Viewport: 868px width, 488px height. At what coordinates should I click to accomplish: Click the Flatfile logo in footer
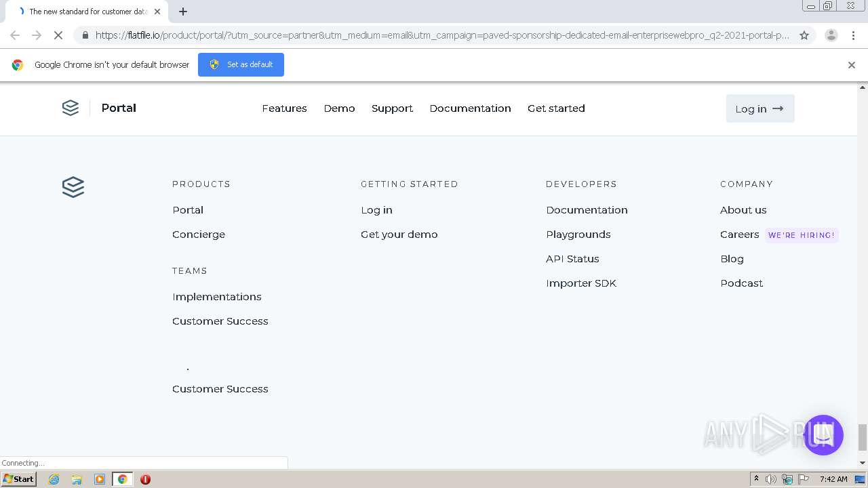[x=73, y=187]
